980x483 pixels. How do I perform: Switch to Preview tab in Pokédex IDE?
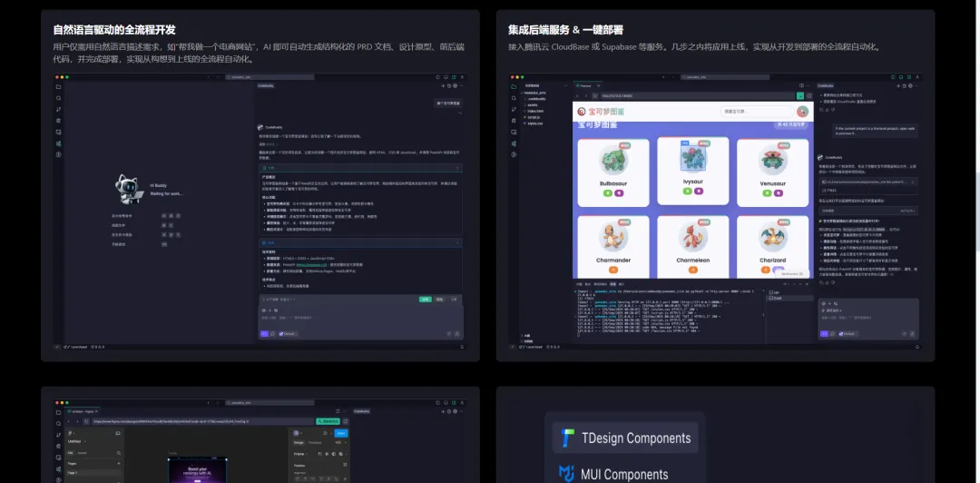(585, 85)
